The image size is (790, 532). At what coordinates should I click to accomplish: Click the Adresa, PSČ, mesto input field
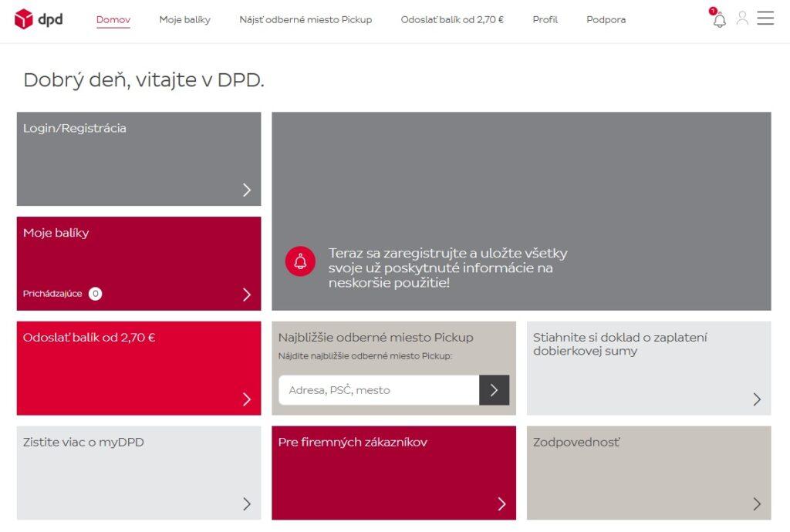[379, 390]
